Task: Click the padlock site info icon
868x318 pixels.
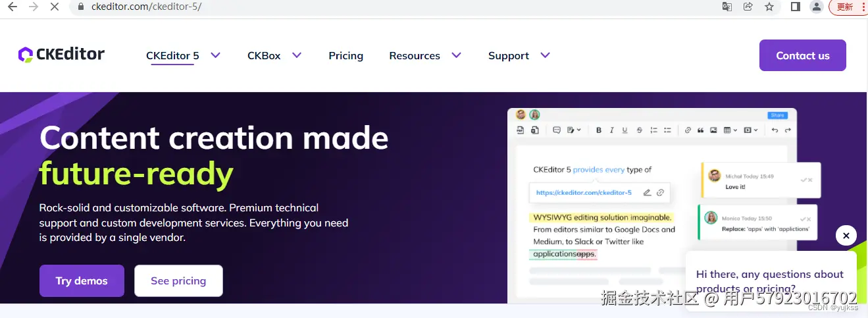Action: pyautogui.click(x=82, y=7)
